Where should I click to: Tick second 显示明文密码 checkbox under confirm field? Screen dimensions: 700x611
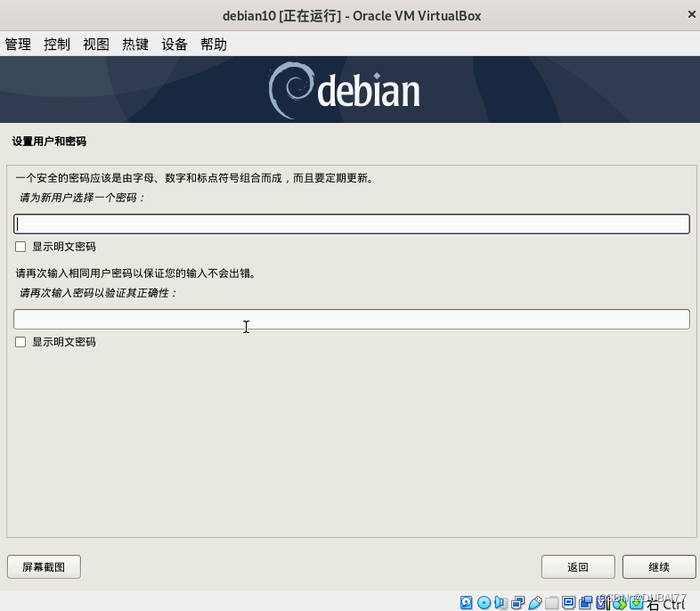[20, 342]
